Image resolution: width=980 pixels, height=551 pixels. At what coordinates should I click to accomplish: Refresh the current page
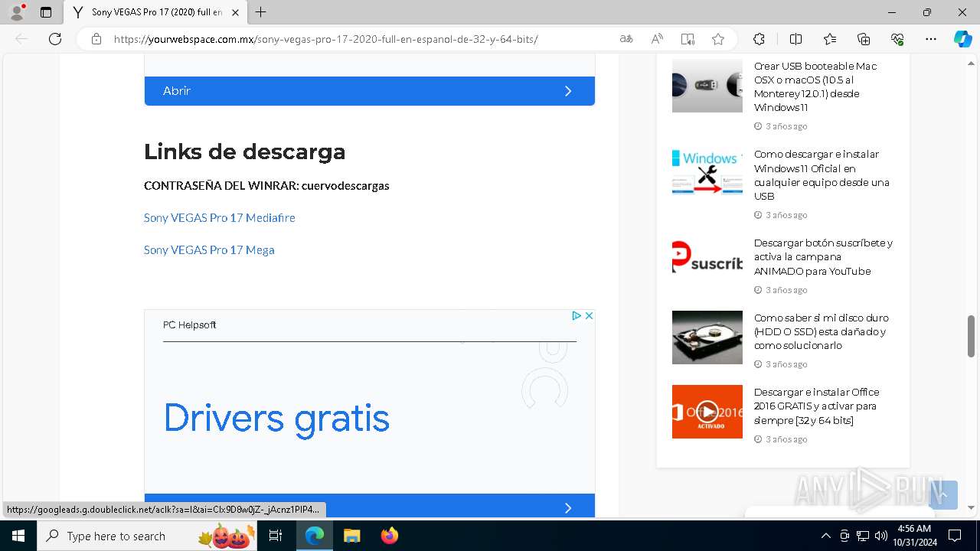click(x=55, y=39)
